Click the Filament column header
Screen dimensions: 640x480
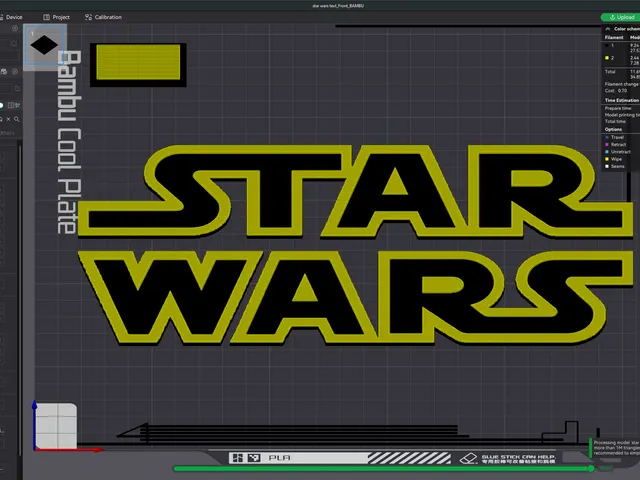614,38
